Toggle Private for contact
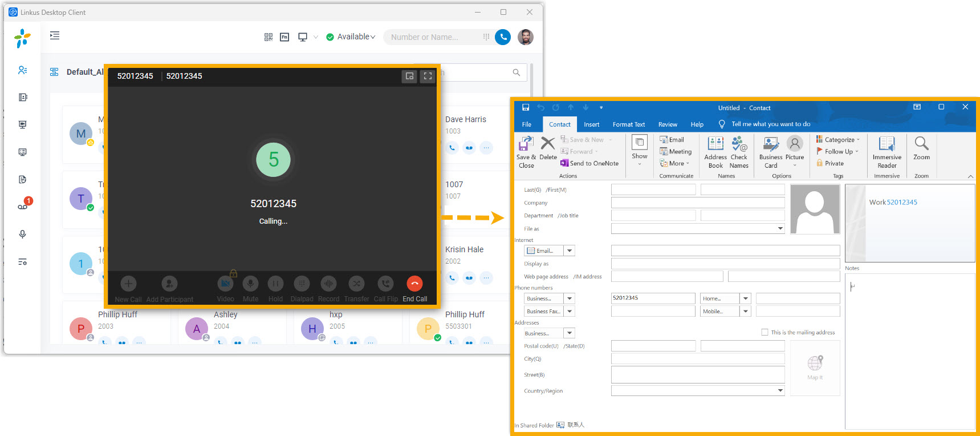 point(829,163)
